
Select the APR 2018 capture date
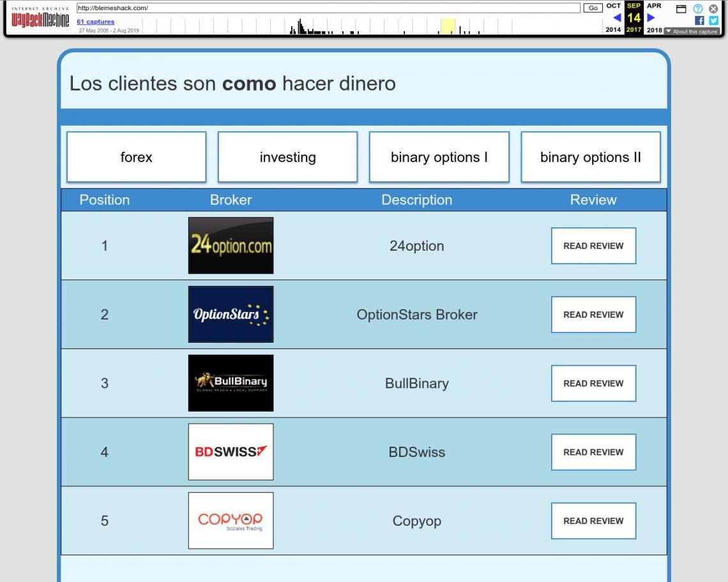(654, 18)
